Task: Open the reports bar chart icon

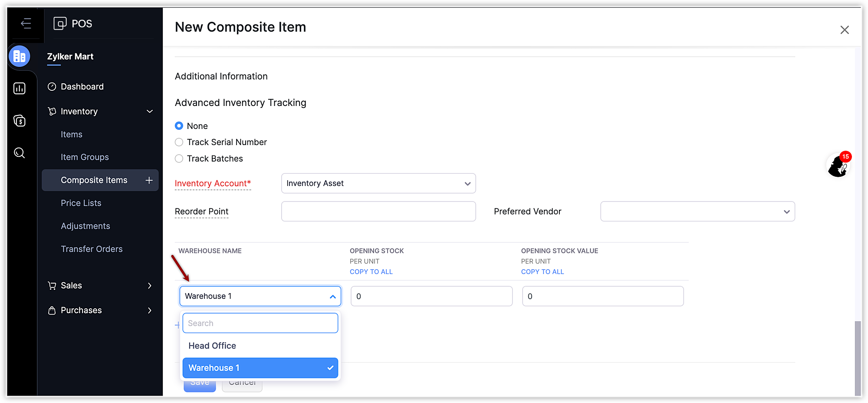Action: [20, 89]
